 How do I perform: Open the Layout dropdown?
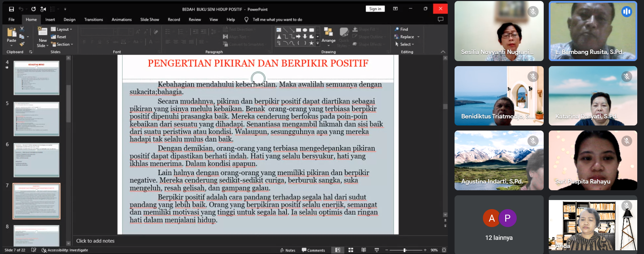click(61, 29)
